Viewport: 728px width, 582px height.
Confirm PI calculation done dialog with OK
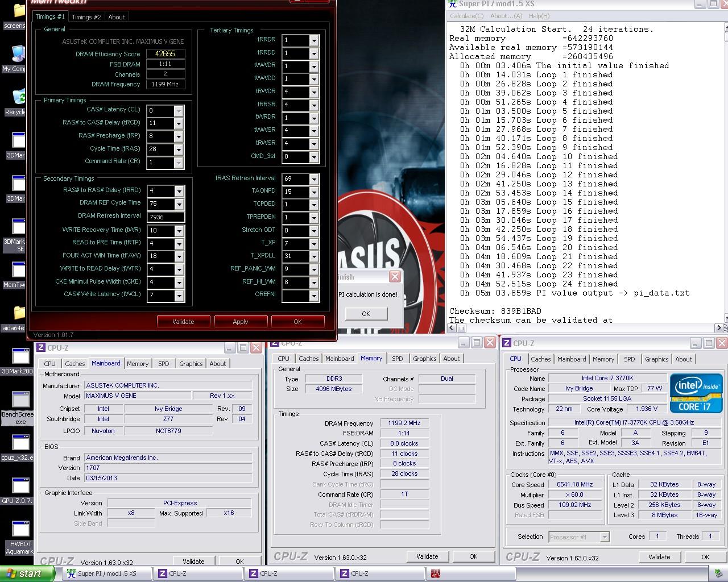[366, 314]
